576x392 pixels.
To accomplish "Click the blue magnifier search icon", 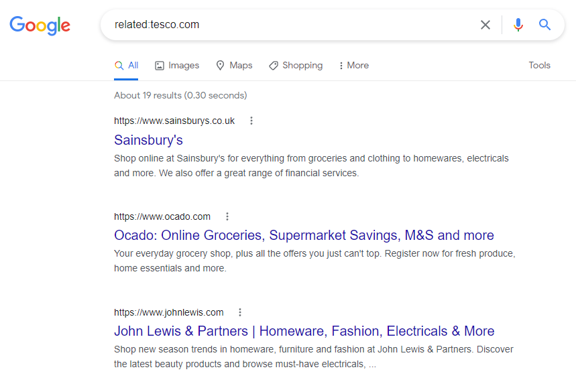I will (x=544, y=25).
